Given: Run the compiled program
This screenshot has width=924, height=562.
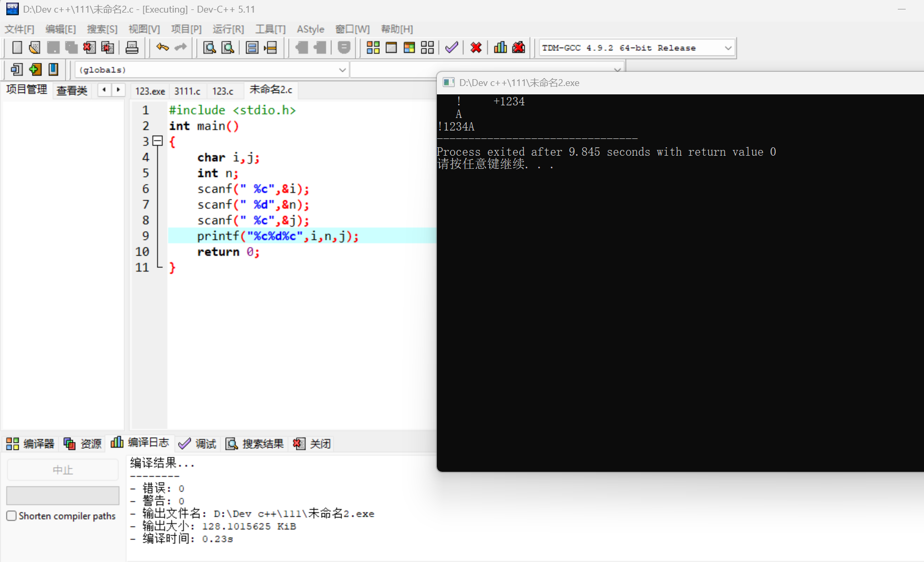Looking at the screenshot, I should (391, 48).
